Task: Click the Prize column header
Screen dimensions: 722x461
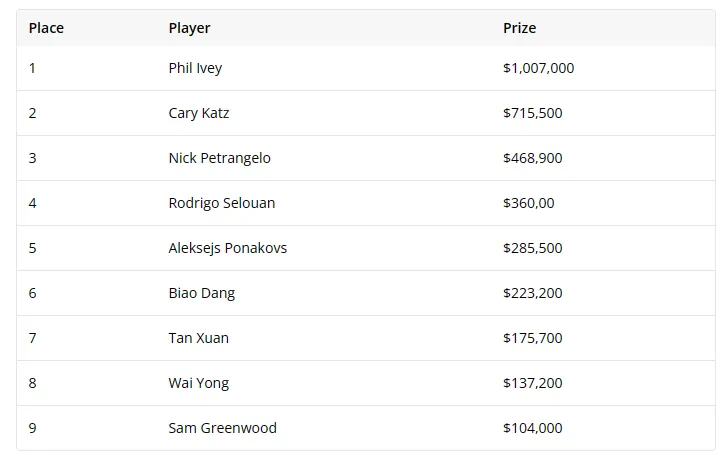Action: (519, 28)
